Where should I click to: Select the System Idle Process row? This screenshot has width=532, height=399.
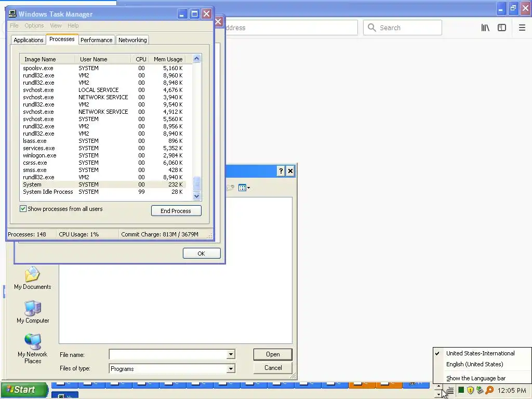[x=103, y=192]
